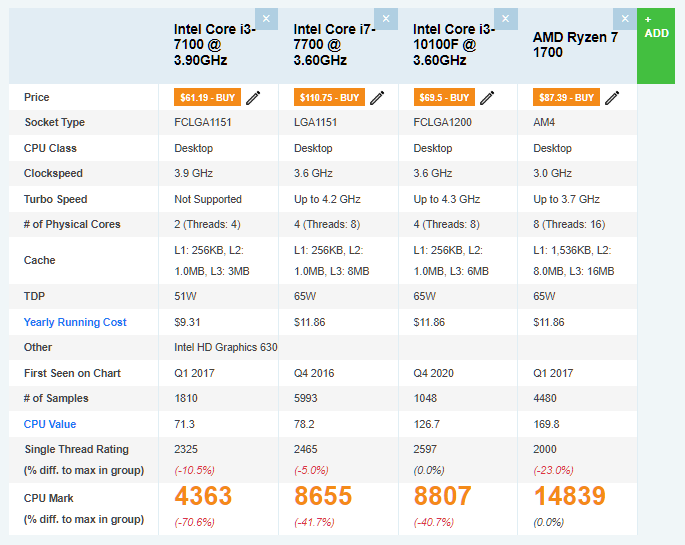This screenshot has height=545, width=685.
Task: Click the (-10.5%) single thread difference
Action: tap(194, 470)
